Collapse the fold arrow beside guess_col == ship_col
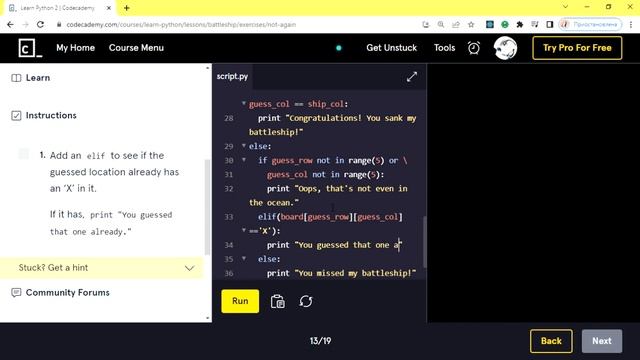The height and width of the screenshot is (360, 640). click(x=244, y=103)
